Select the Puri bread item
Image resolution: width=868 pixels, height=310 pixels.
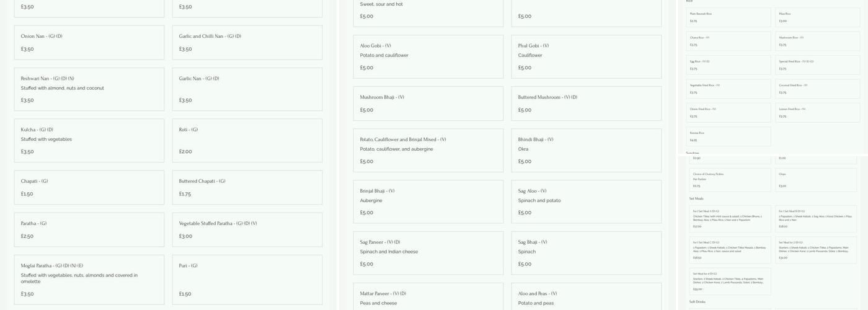click(x=247, y=279)
